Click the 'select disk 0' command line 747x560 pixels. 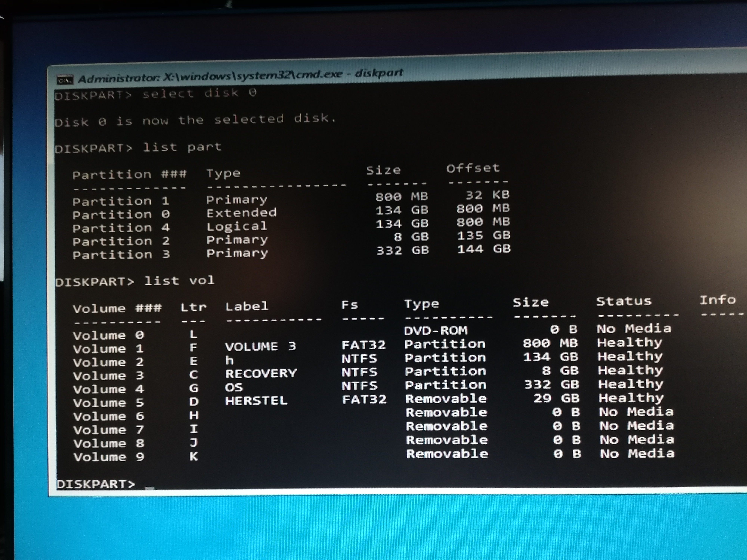pyautogui.click(x=199, y=93)
